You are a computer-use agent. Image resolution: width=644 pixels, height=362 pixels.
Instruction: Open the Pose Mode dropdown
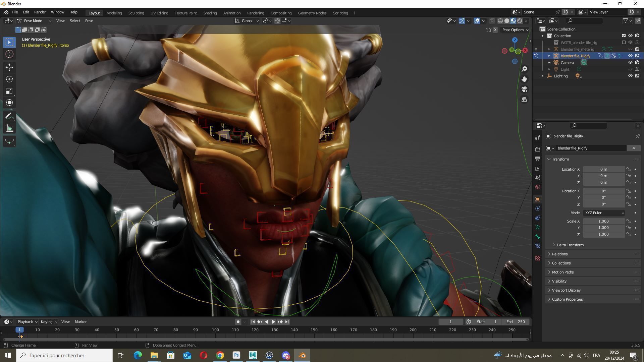(x=34, y=21)
